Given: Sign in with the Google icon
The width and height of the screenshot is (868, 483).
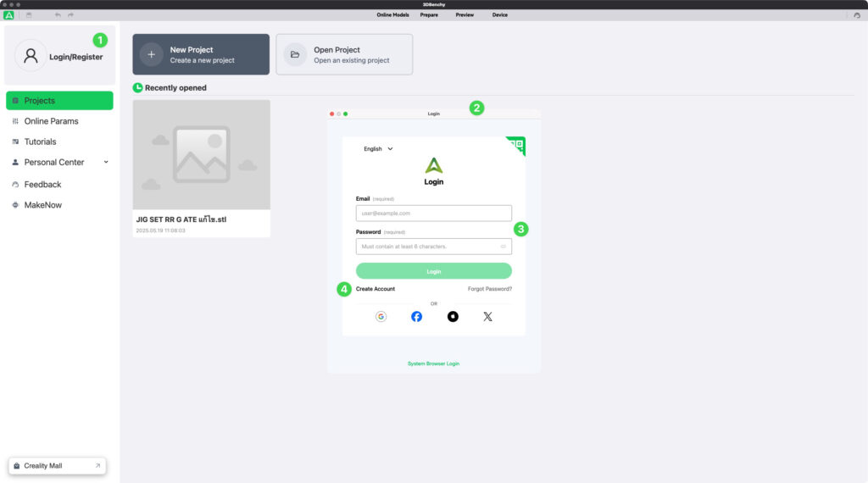Looking at the screenshot, I should click(x=381, y=316).
